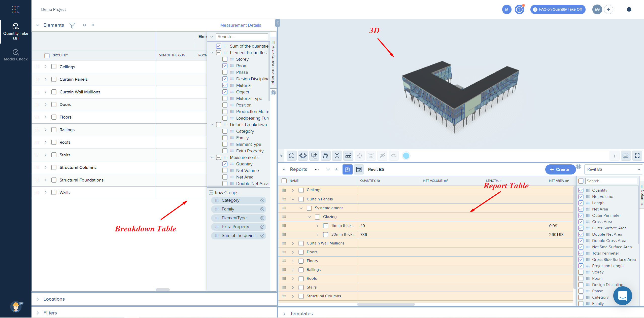Open the Reports more options ellipsis
The image size is (644, 318).
point(317,169)
